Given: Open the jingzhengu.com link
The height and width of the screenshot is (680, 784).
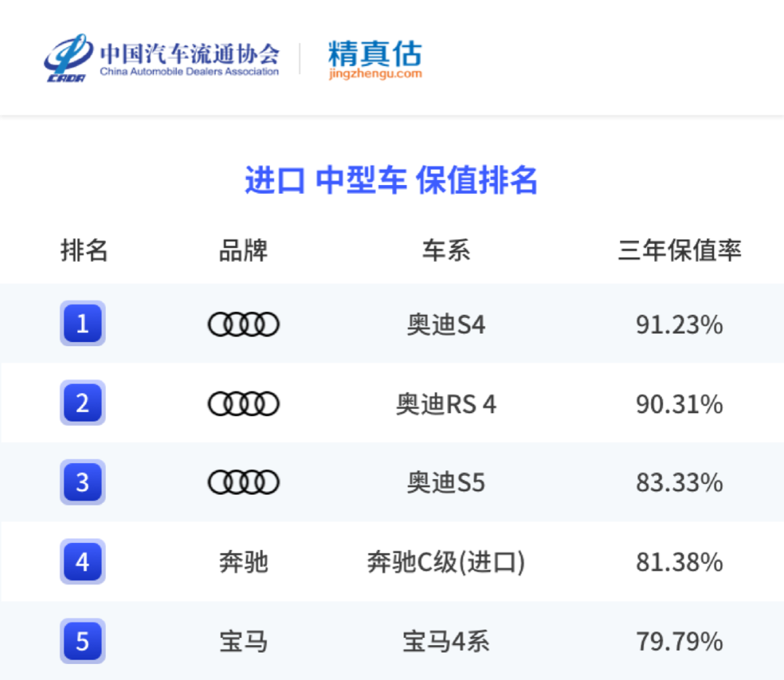Looking at the screenshot, I should coord(375,74).
